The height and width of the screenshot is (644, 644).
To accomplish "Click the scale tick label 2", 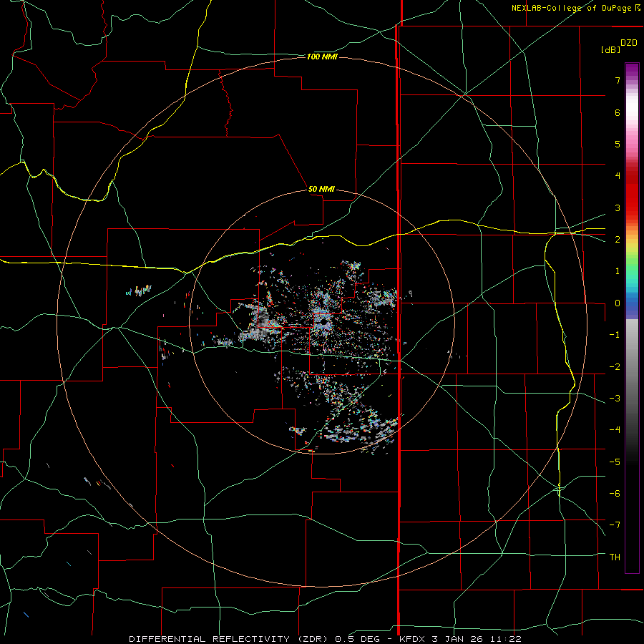I will (x=618, y=240).
